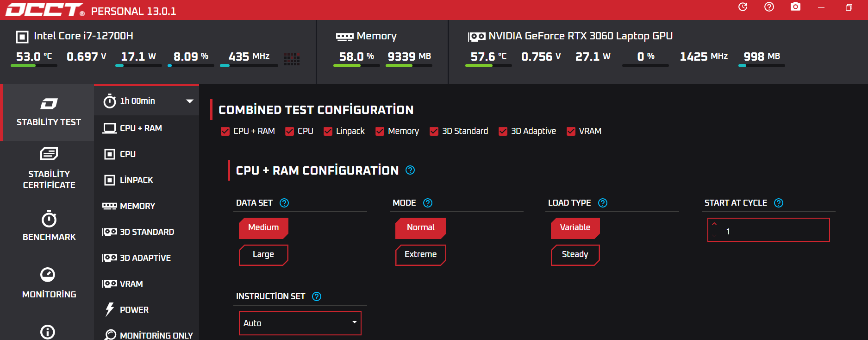Set mode to Extreme
868x340 pixels.
click(x=420, y=255)
